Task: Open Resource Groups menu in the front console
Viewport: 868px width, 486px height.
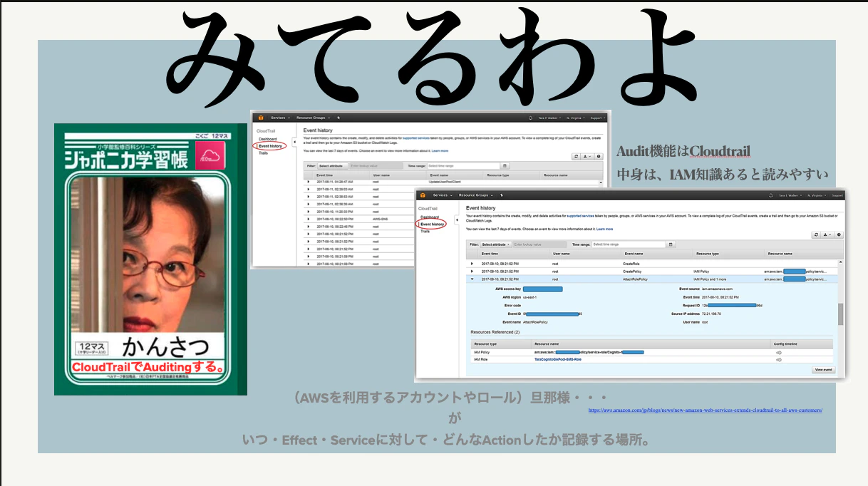Action: 476,195
